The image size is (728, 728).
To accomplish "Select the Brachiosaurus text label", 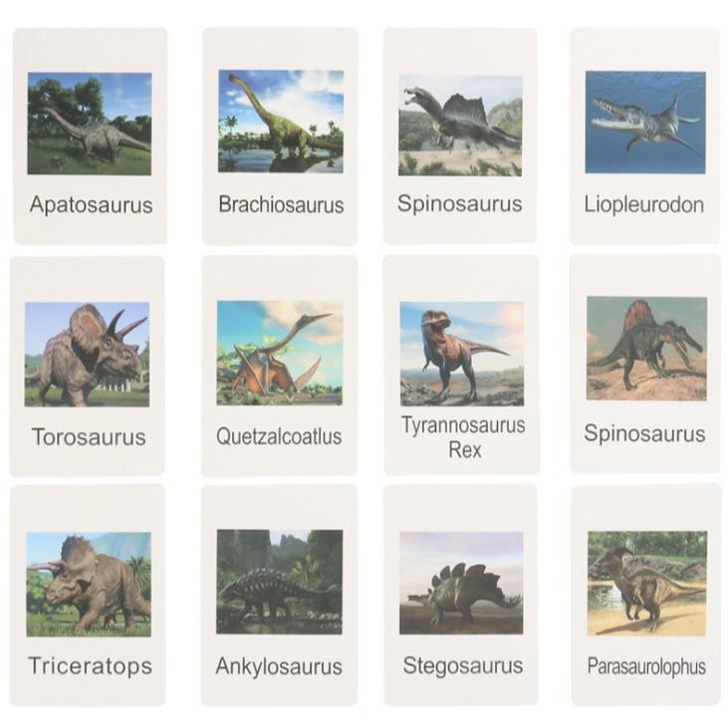I will (282, 205).
